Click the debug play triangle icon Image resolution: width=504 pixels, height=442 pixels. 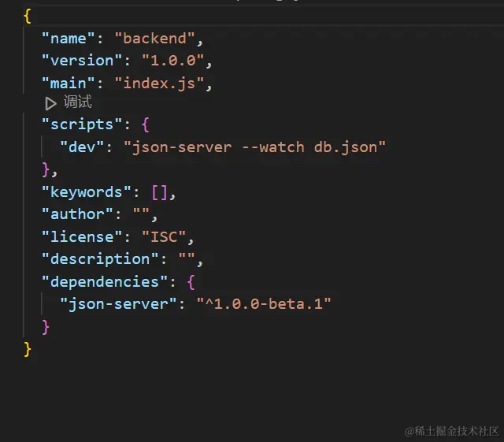50,103
